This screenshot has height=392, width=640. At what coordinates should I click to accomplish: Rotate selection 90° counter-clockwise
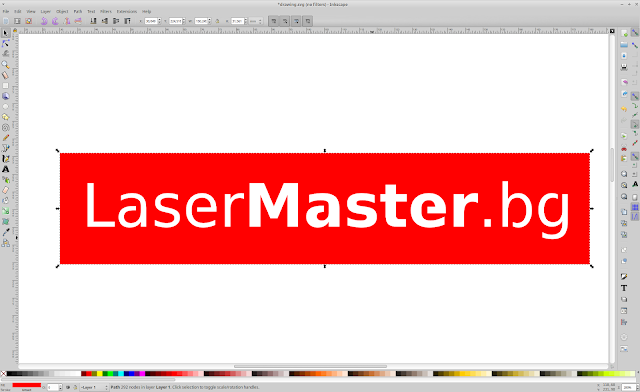(x=44, y=21)
